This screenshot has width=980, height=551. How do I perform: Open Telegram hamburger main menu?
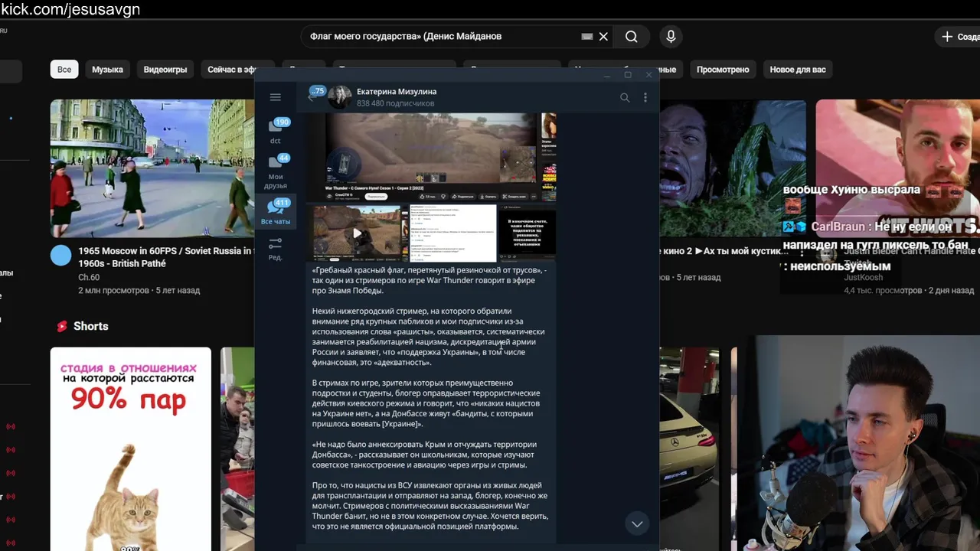(276, 97)
